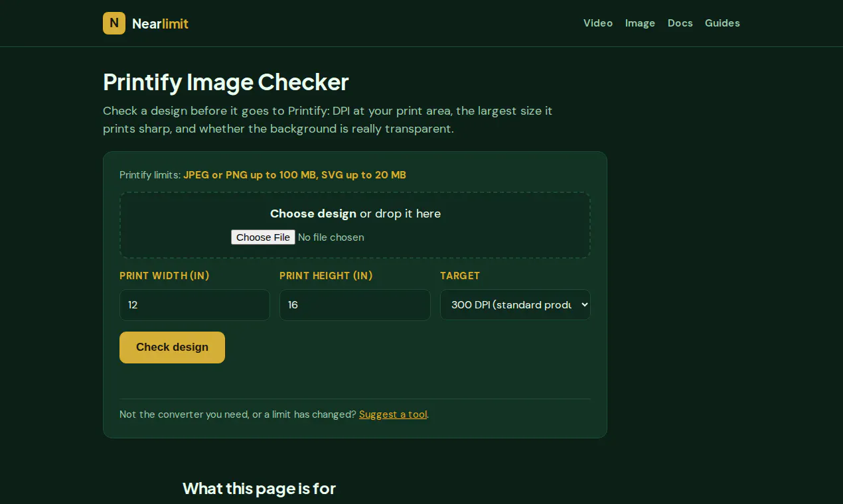The width and height of the screenshot is (843, 504).
Task: Click the 'No file chosen' text
Action: [331, 237]
